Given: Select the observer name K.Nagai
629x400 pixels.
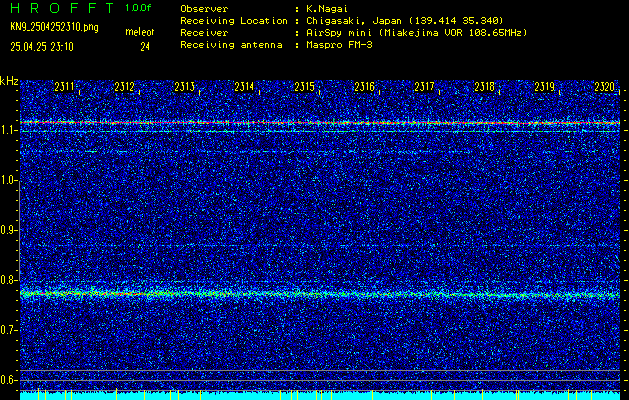Looking at the screenshot, I should 327,9.
